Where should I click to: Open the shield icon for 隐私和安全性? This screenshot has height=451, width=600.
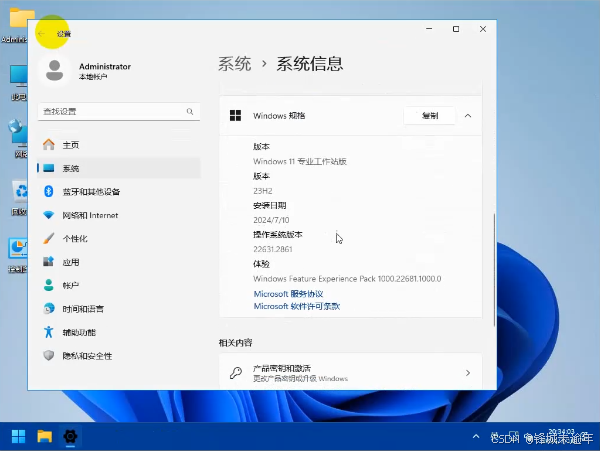(x=49, y=355)
